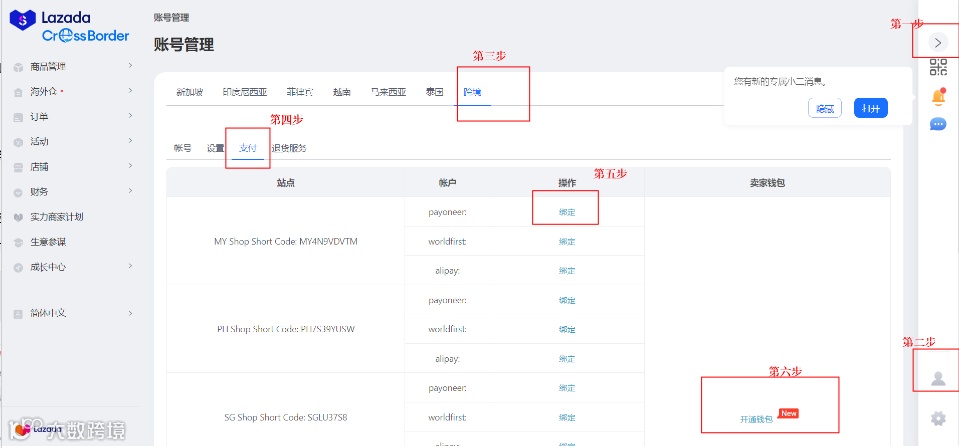This screenshot has width=959, height=448.
Task: Open the 退货服务 sub-tab
Action: point(289,148)
